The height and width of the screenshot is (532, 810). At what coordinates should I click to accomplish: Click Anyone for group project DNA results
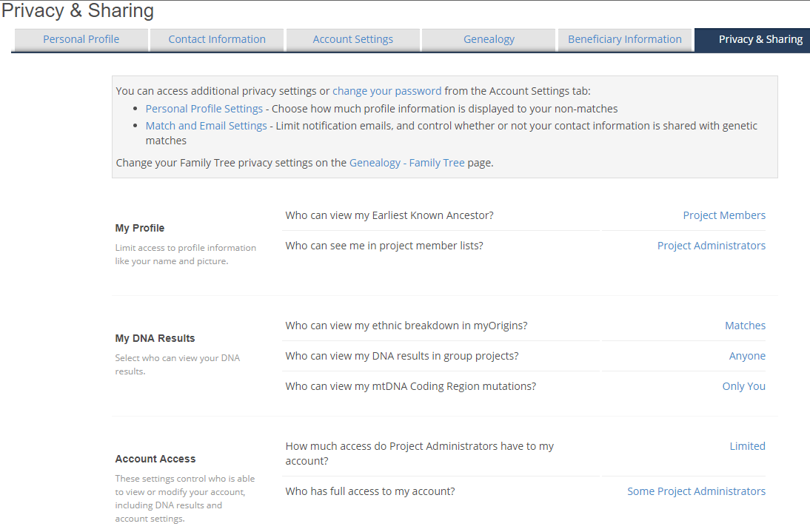747,356
